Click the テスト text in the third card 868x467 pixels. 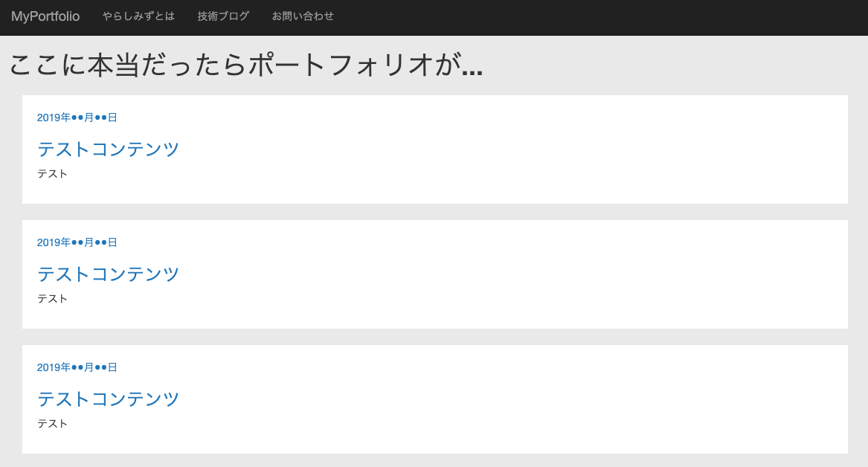[53, 424]
